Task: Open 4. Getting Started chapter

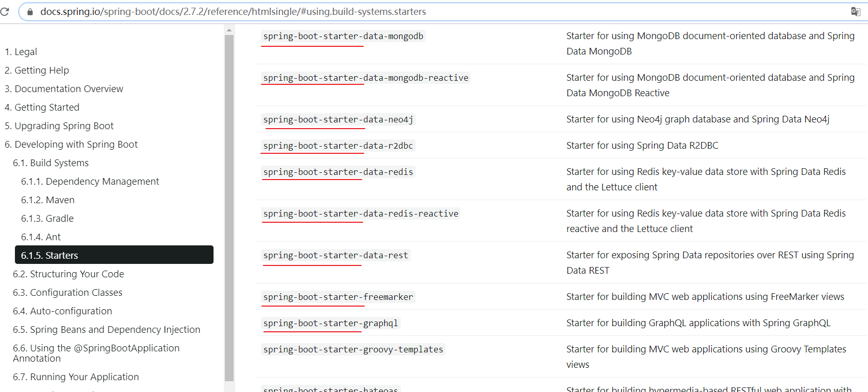Action: pos(42,108)
